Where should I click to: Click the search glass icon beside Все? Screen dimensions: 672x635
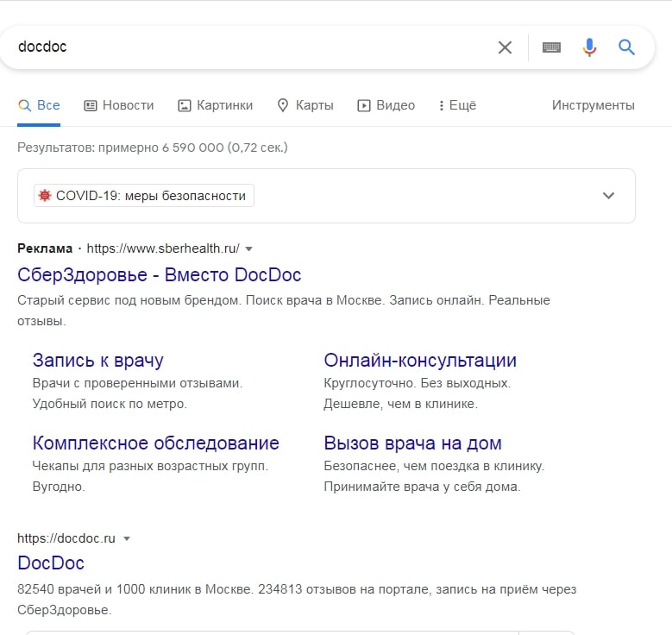point(24,105)
